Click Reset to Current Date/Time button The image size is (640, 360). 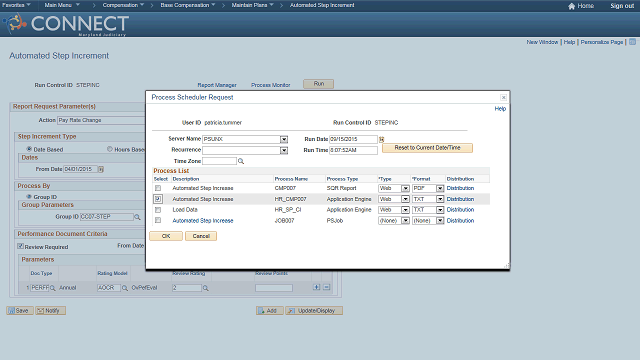[427, 148]
